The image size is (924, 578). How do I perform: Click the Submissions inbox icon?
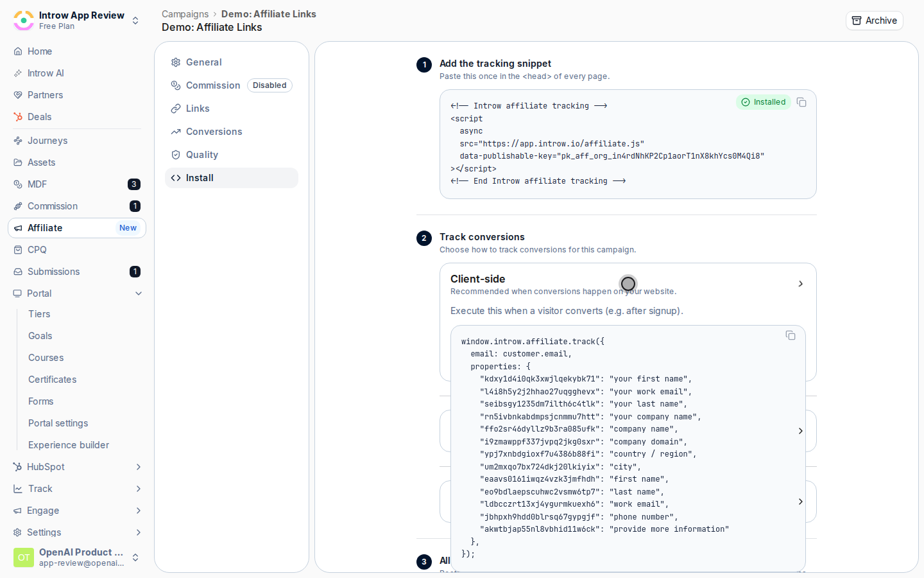point(18,272)
